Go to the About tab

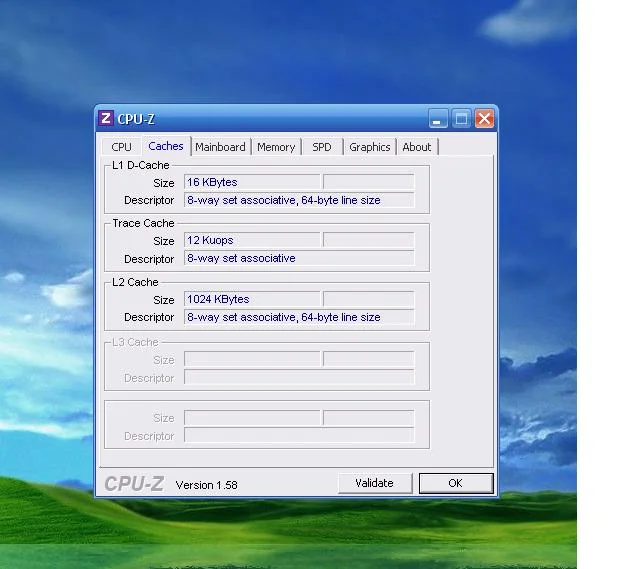[x=417, y=147]
